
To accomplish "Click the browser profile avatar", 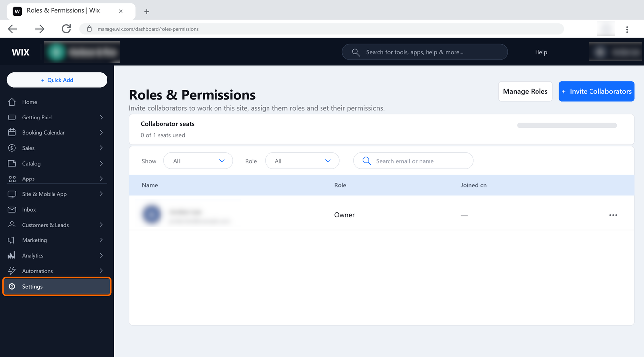I will 606,29.
